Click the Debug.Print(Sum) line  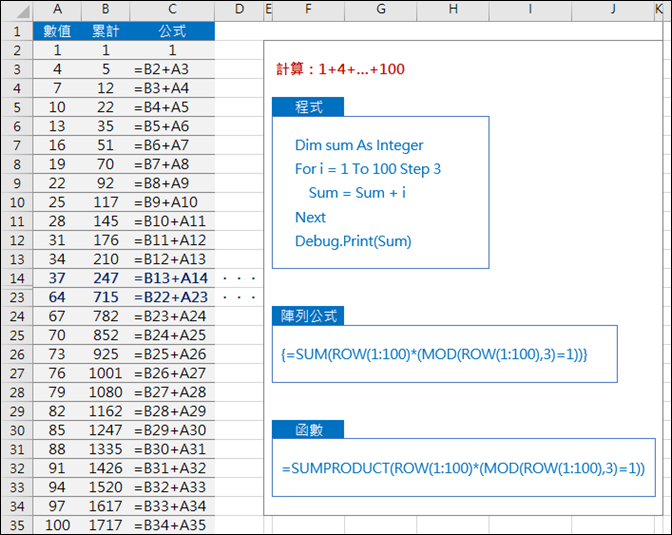[x=353, y=241]
